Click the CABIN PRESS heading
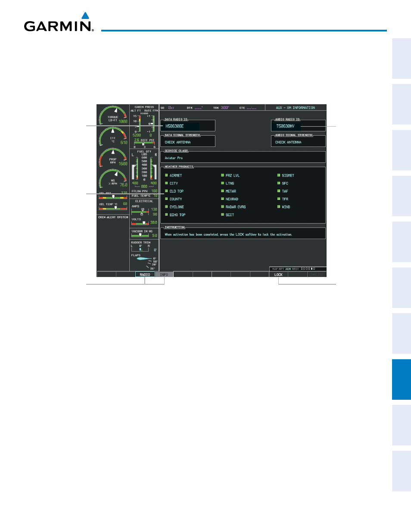The width and height of the screenshot is (411, 532). pyautogui.click(x=144, y=107)
